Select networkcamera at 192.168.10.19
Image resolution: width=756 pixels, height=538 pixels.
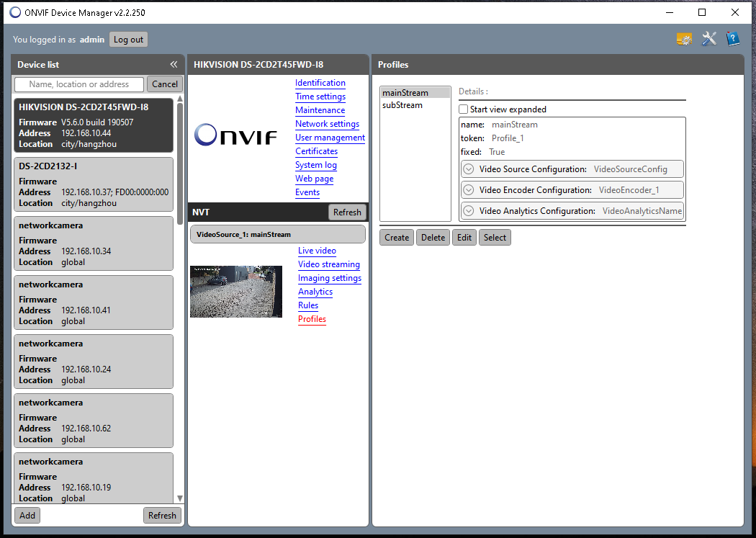click(94, 478)
